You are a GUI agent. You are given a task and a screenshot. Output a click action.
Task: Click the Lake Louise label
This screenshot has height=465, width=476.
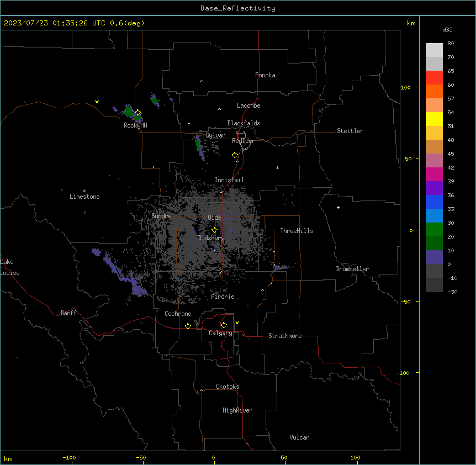click(10, 267)
